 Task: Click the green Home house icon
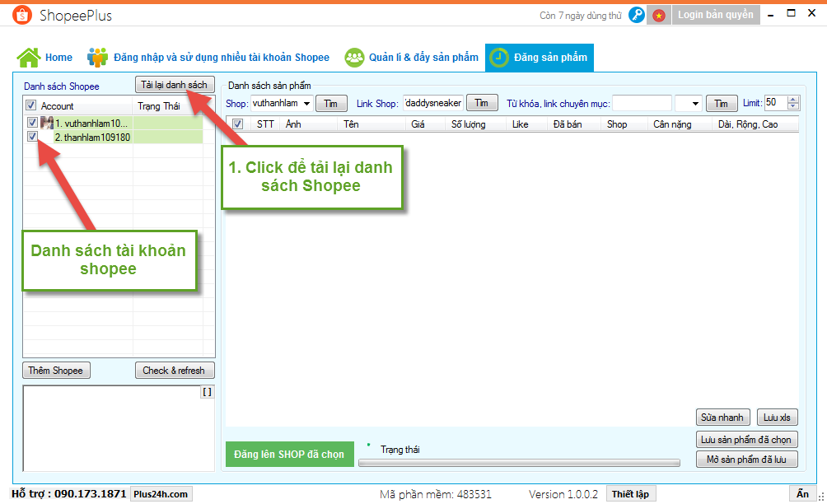(x=29, y=58)
